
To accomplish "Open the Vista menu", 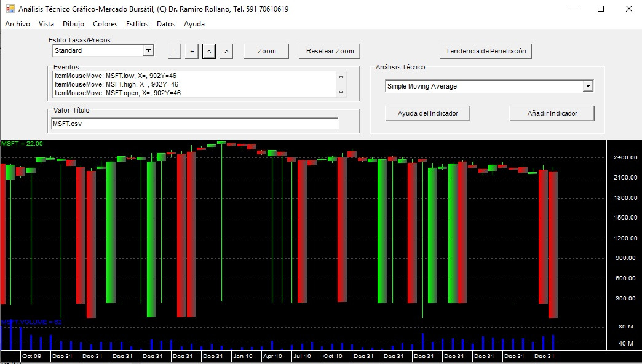I will tap(46, 24).
